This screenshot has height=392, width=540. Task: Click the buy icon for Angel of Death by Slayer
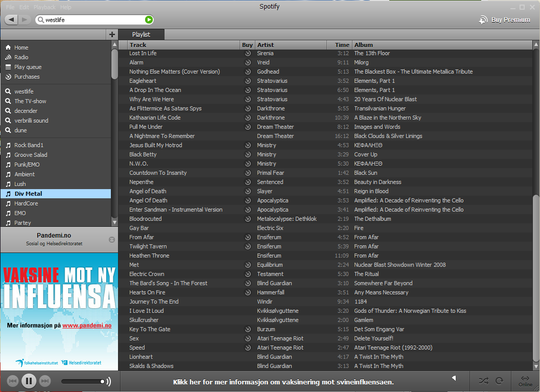(248, 191)
